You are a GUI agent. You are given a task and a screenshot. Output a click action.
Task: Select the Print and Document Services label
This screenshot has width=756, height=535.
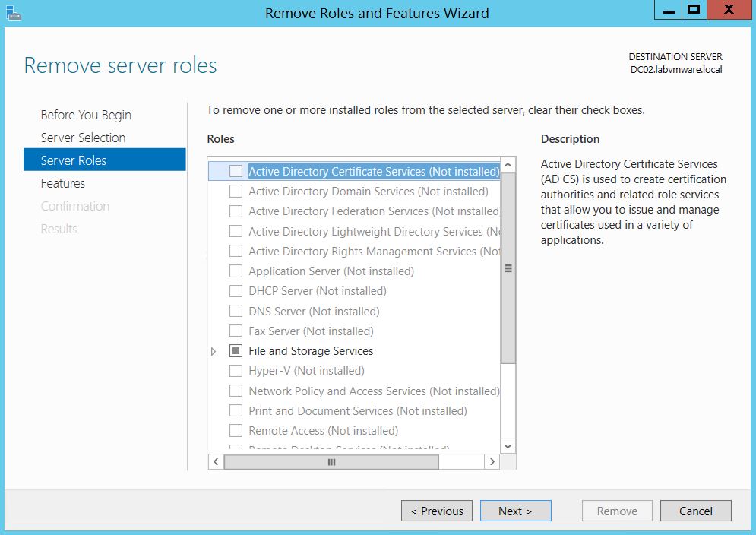click(x=358, y=410)
